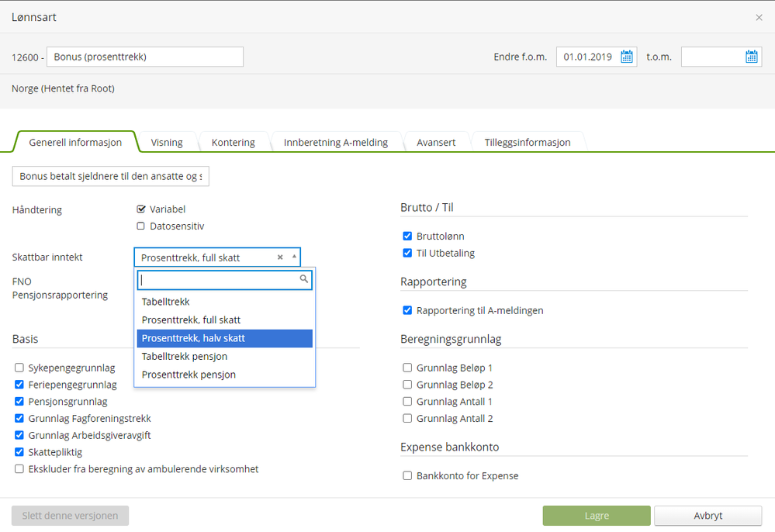The width and height of the screenshot is (775, 532).
Task: Open the 'Endre f.o.m.' calendar picker
Action: coord(627,57)
